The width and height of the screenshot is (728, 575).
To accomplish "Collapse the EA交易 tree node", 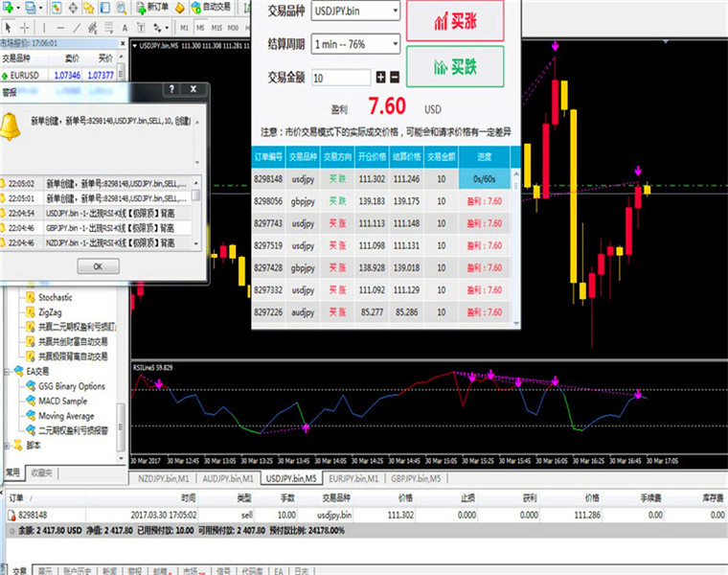I will click(7, 372).
